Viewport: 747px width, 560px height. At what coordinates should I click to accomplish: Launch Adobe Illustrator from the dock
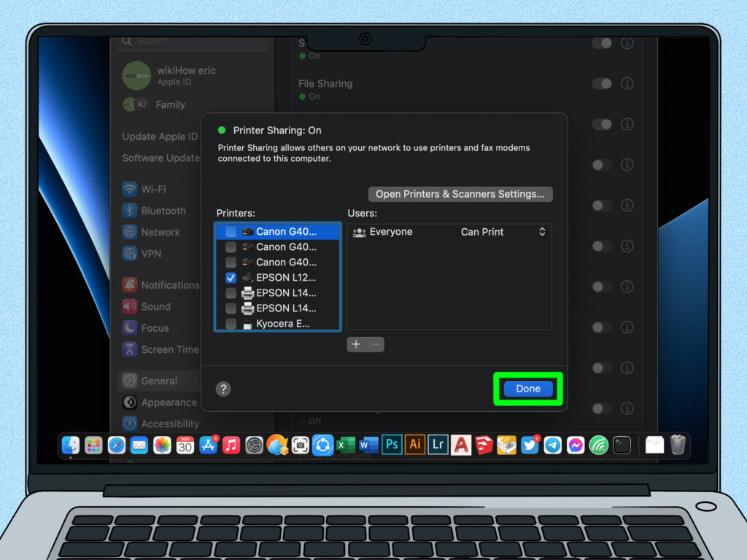click(x=415, y=444)
